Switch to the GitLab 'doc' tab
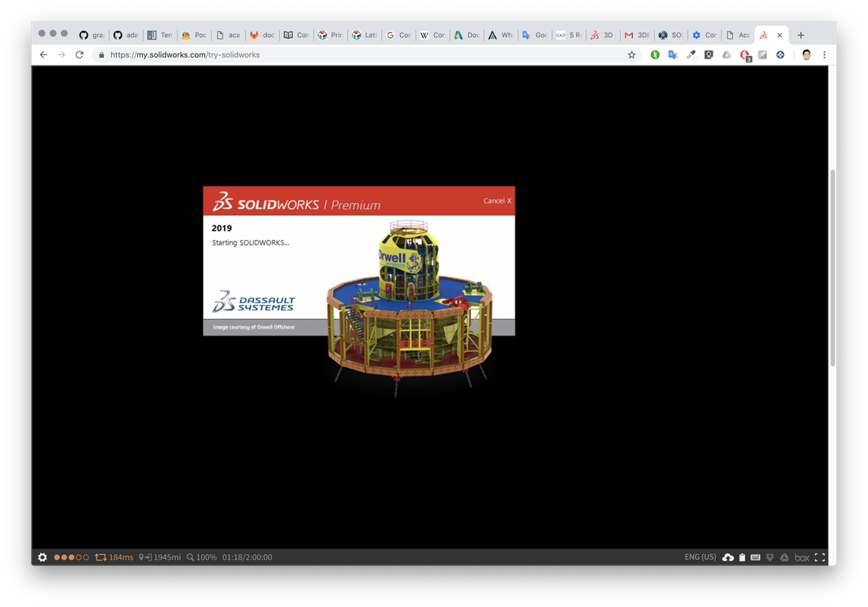 point(262,35)
